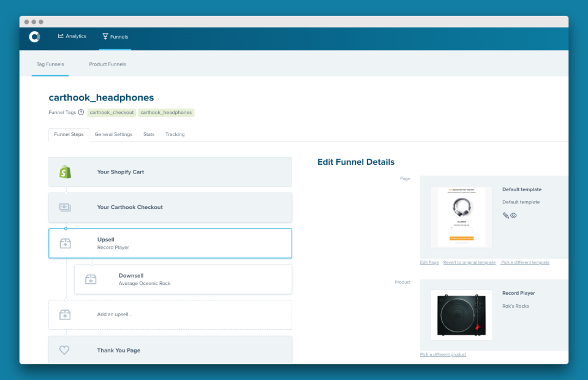Open the Stats tab
Screen dimensions: 588x380
149,134
